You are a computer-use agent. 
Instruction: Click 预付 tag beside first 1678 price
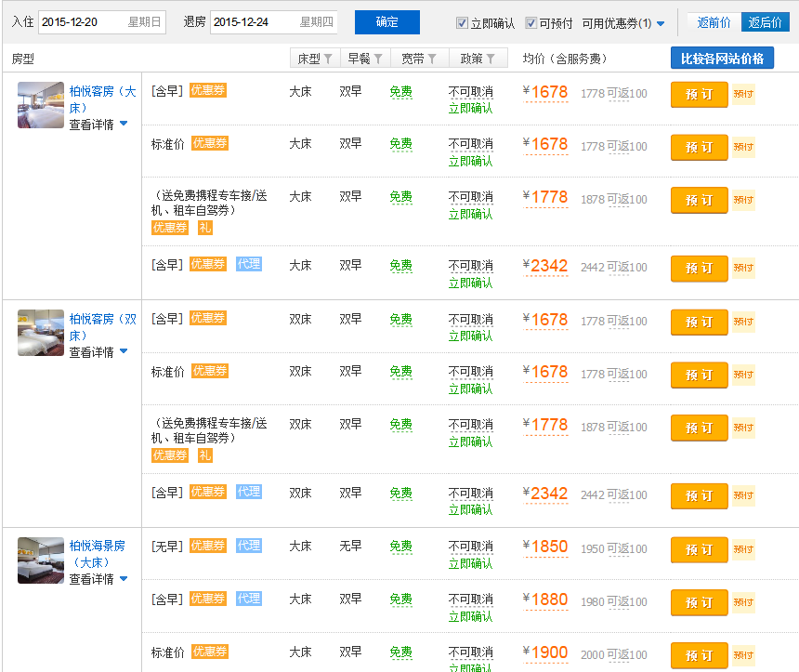point(743,95)
